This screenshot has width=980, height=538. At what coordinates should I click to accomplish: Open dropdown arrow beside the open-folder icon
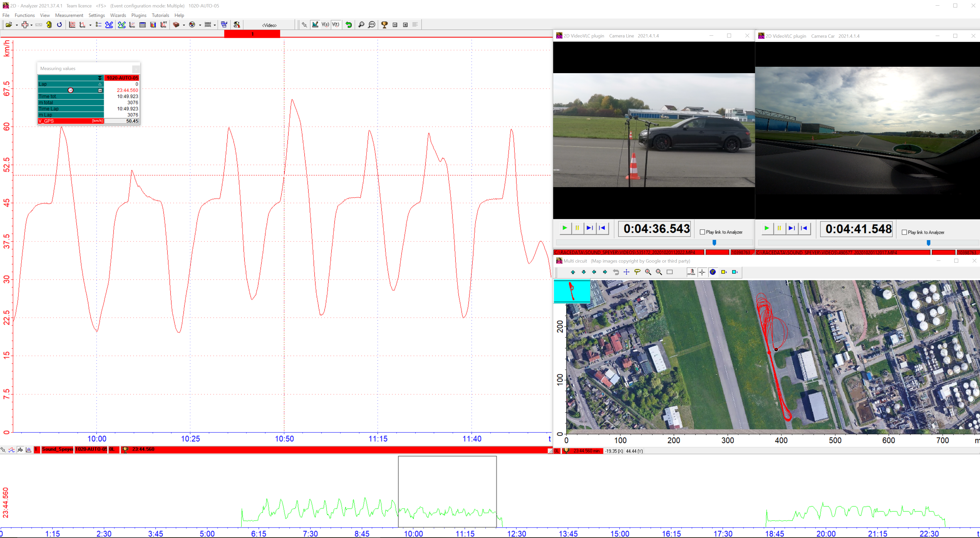click(x=17, y=25)
